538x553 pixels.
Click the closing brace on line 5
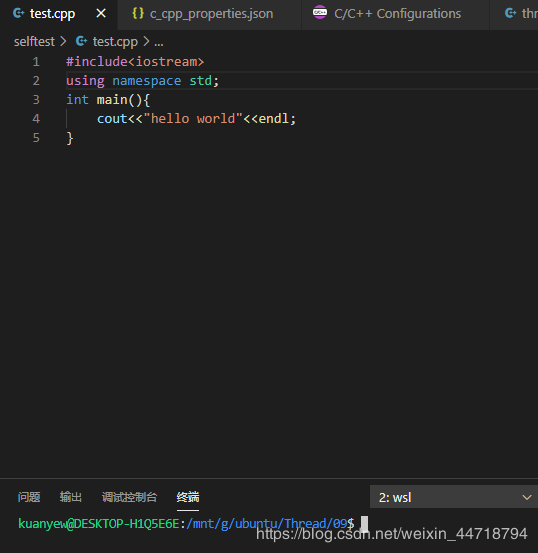click(70, 138)
